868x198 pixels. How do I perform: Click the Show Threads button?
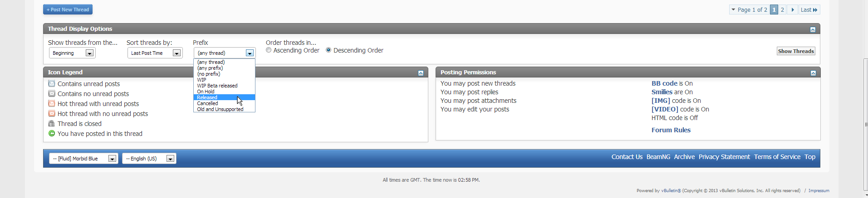[x=796, y=51]
